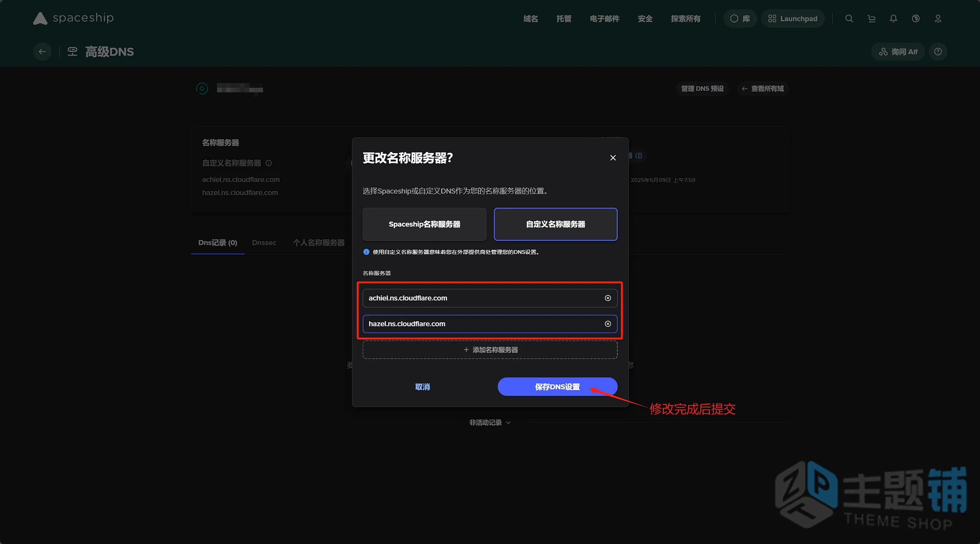
Task: Open the user account icon
Action: (938, 18)
